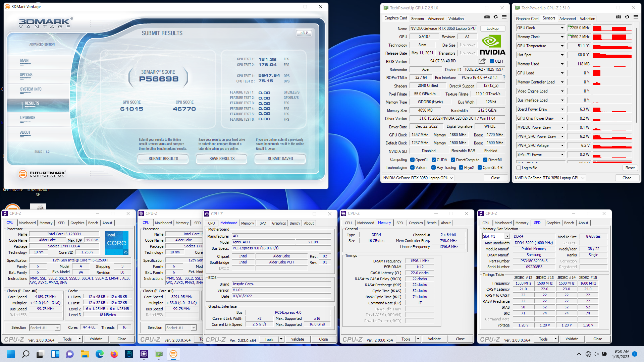Open Teams Chat icon on taskbar
This screenshot has width=644, height=362.
point(70,354)
